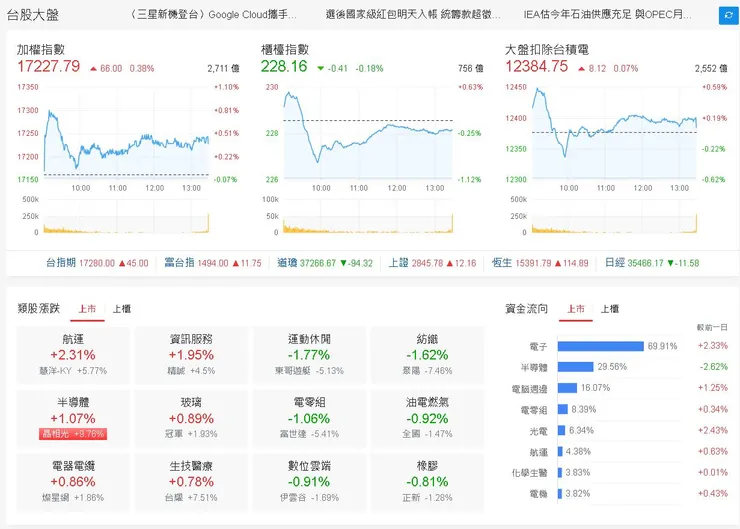Click stock 台耀 +7.51%
Screen dimensions: 740x529
191,497
